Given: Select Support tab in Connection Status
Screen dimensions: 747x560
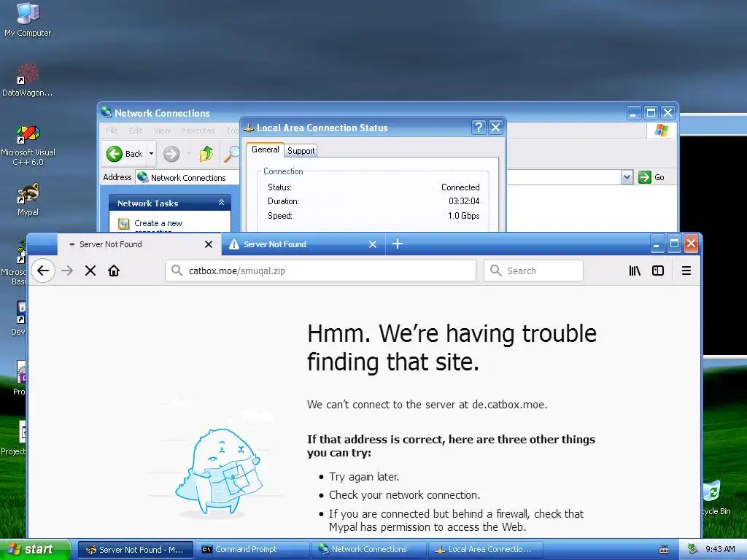Looking at the screenshot, I should pos(301,151).
